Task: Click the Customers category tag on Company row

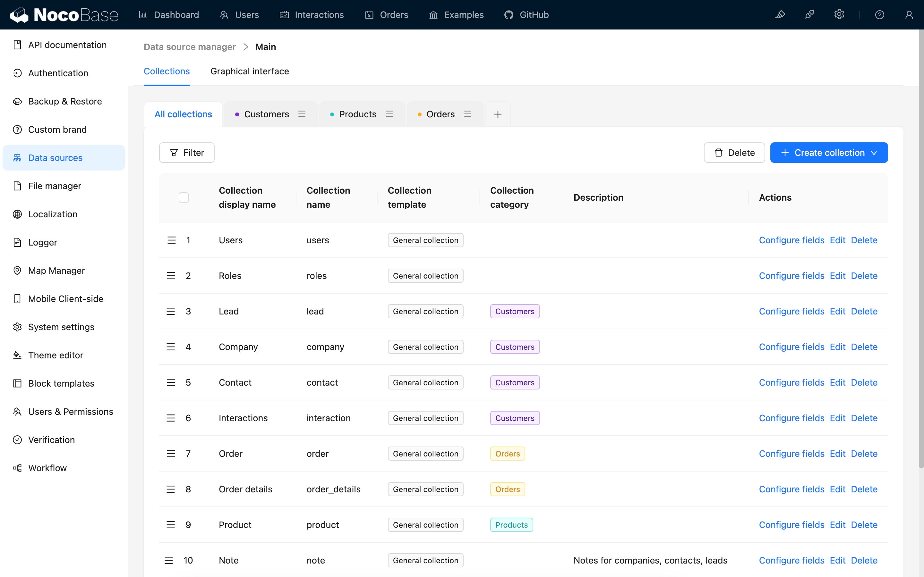Action: pos(515,347)
